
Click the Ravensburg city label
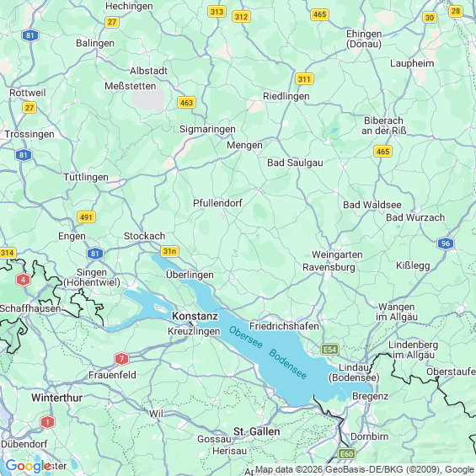tap(329, 267)
